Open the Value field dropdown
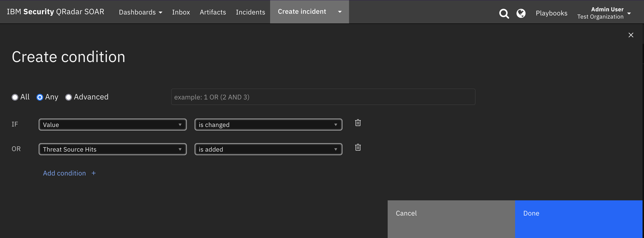This screenshot has height=238, width=644. pyautogui.click(x=112, y=125)
